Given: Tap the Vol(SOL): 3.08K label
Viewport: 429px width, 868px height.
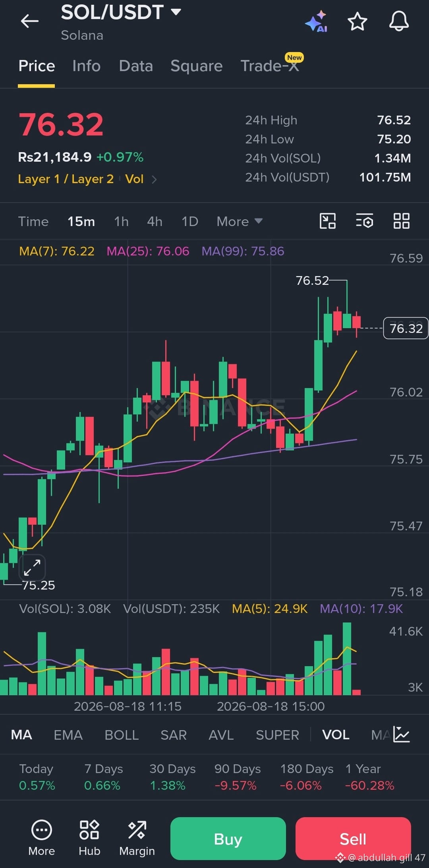Looking at the screenshot, I should [x=65, y=609].
